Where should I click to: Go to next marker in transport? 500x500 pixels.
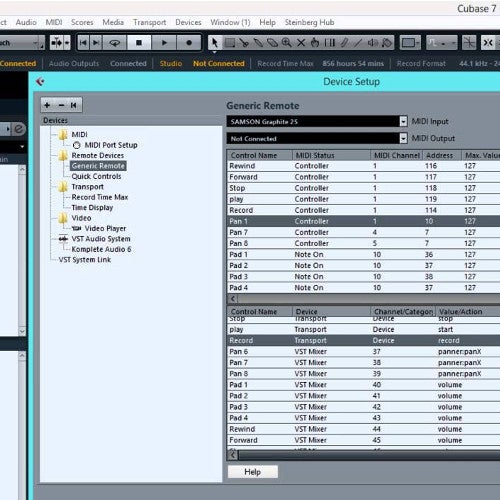96,43
